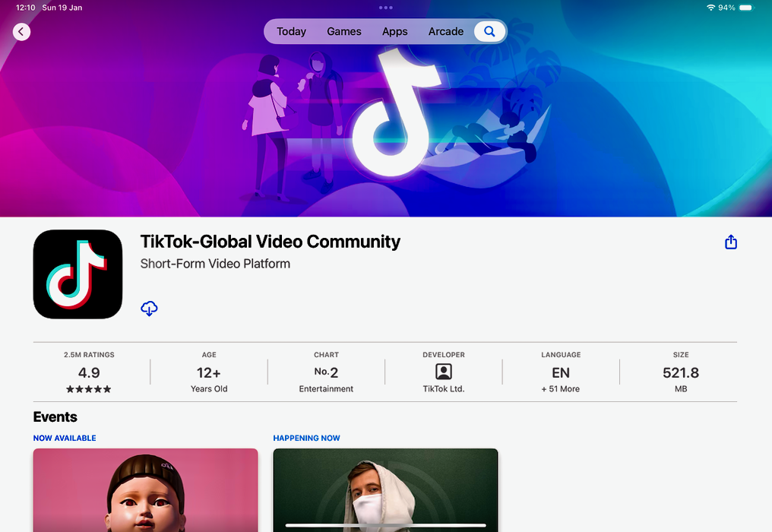The image size is (772, 532).
Task: Open the Today tab
Action: pyautogui.click(x=291, y=31)
